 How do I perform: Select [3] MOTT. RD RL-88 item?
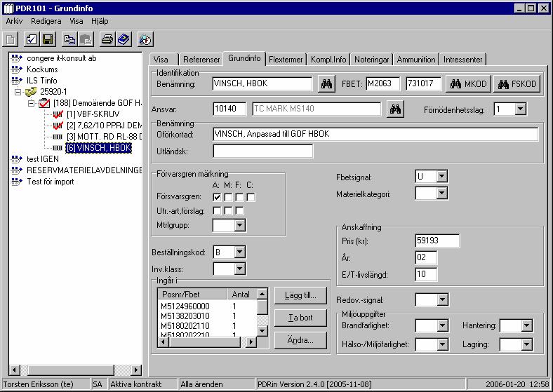coord(104,137)
